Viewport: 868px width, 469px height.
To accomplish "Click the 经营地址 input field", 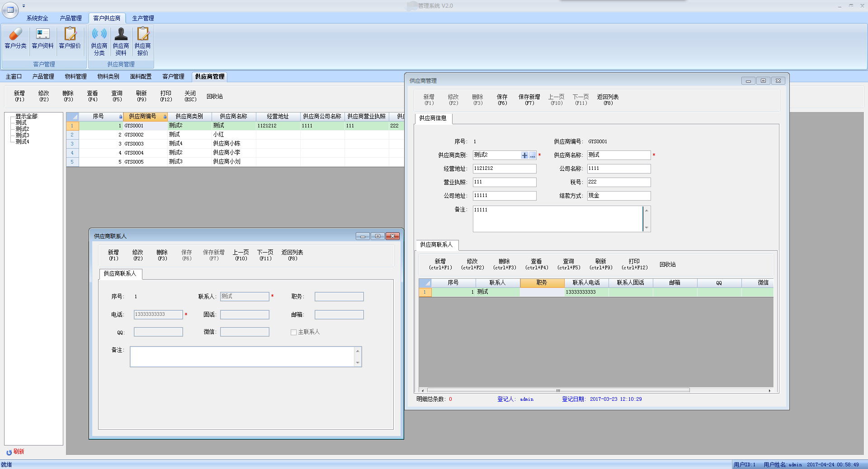I will point(505,169).
